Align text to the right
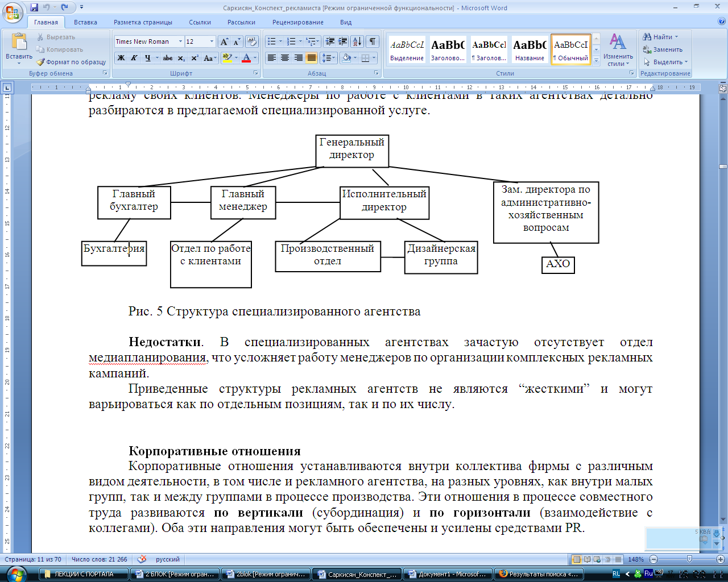The height and width of the screenshot is (582, 728). [298, 58]
